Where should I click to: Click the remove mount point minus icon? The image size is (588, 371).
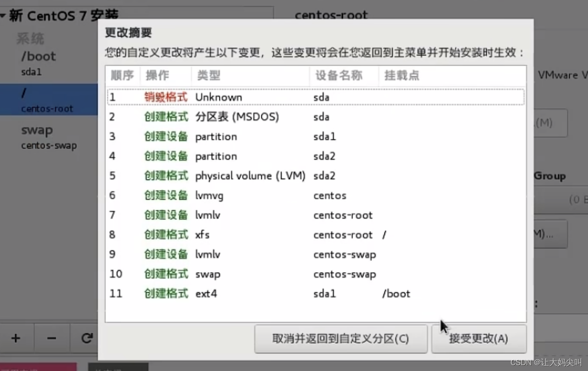click(x=52, y=338)
